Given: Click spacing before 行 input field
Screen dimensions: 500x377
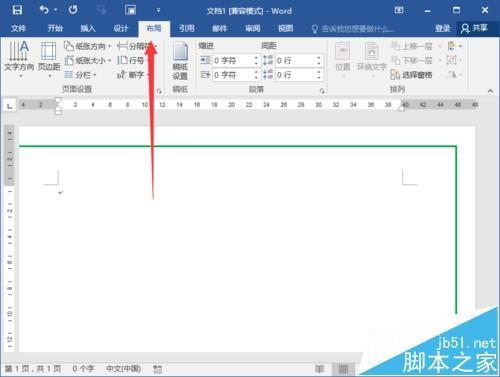Looking at the screenshot, I should tap(295, 60).
